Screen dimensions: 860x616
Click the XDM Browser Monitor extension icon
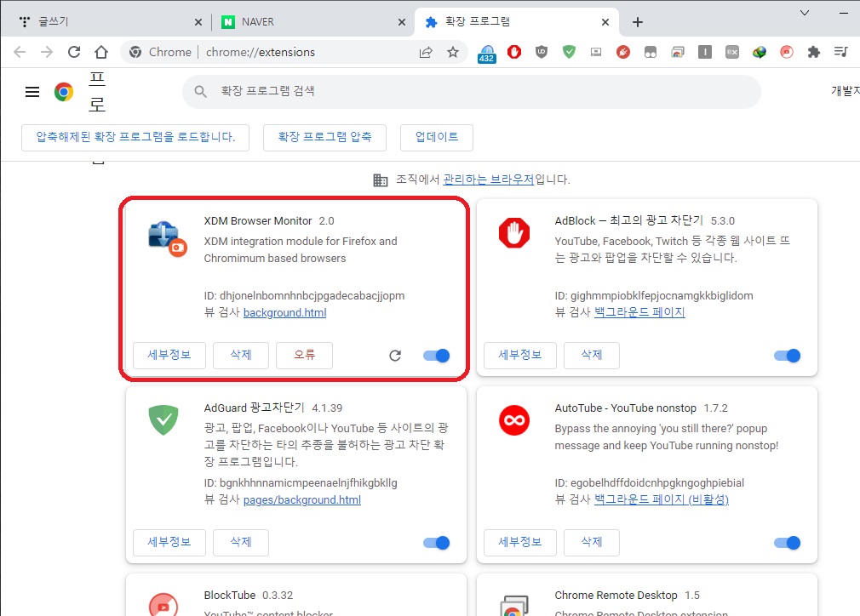click(x=167, y=238)
